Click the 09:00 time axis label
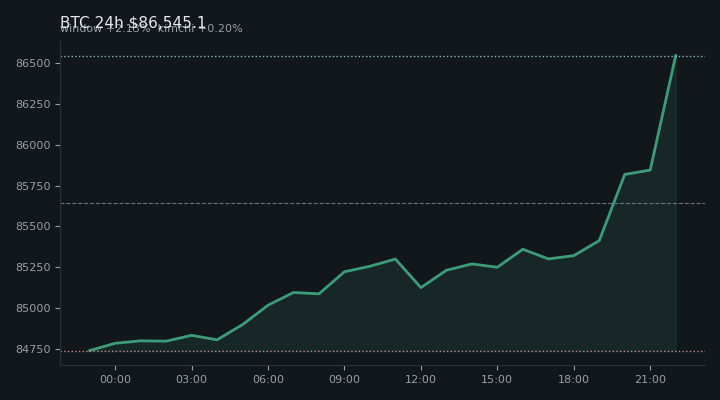The image size is (720, 400). 344,379
